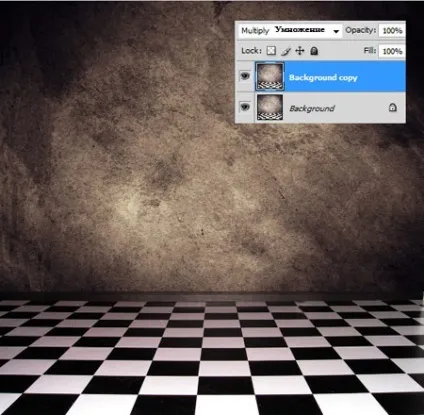
Task: Click the Fill 100% input field
Action: [392, 51]
